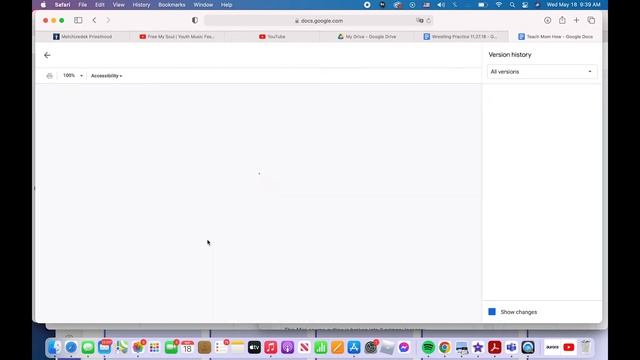
Task: Open Calendar from the Dock
Action: (x=187, y=347)
